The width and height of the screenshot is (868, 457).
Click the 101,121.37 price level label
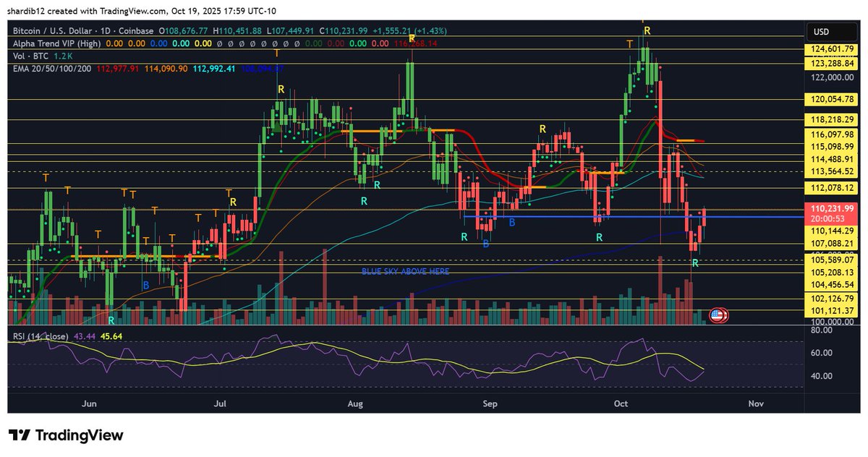(833, 311)
